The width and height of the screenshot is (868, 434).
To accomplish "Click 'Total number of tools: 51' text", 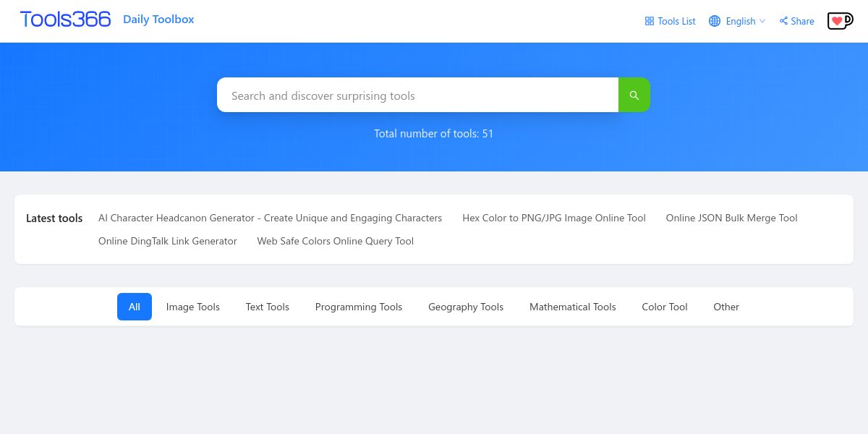I will coord(434,133).
